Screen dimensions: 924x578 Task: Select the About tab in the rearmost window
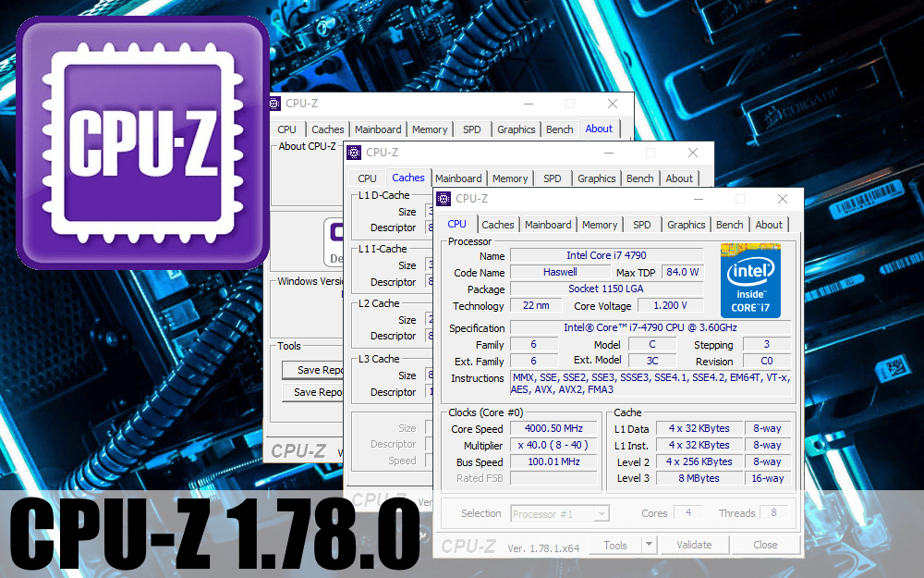(x=599, y=129)
